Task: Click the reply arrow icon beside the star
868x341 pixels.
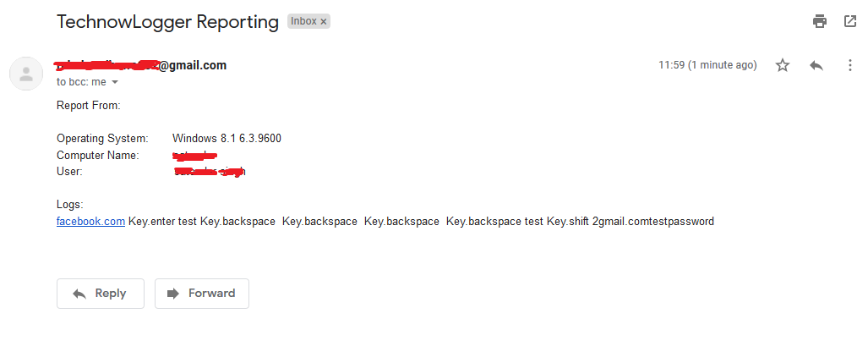Action: coord(816,65)
